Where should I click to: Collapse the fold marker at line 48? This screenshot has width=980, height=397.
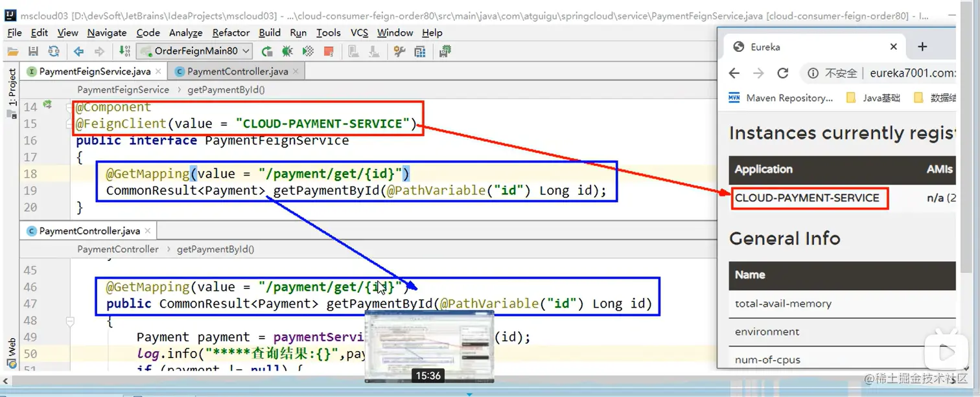(70, 321)
